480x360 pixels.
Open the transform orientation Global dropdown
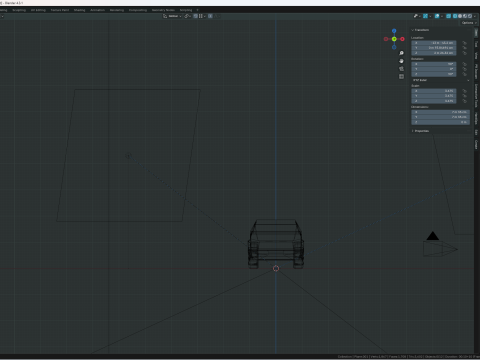172,16
